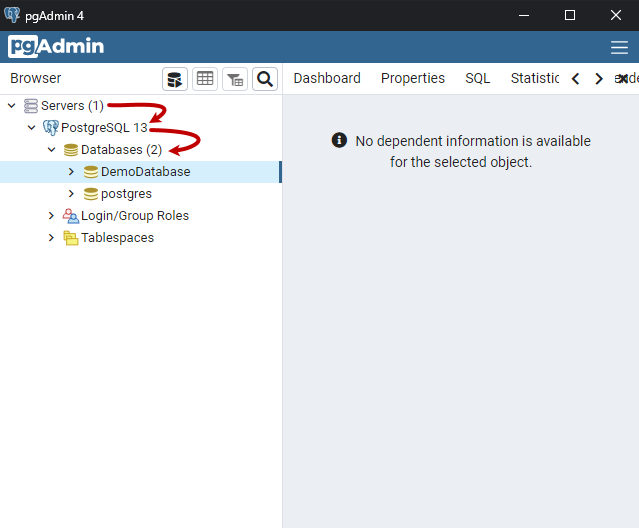This screenshot has width=639, height=528.
Task: Select the DemoDatabase label
Action: [x=145, y=172]
